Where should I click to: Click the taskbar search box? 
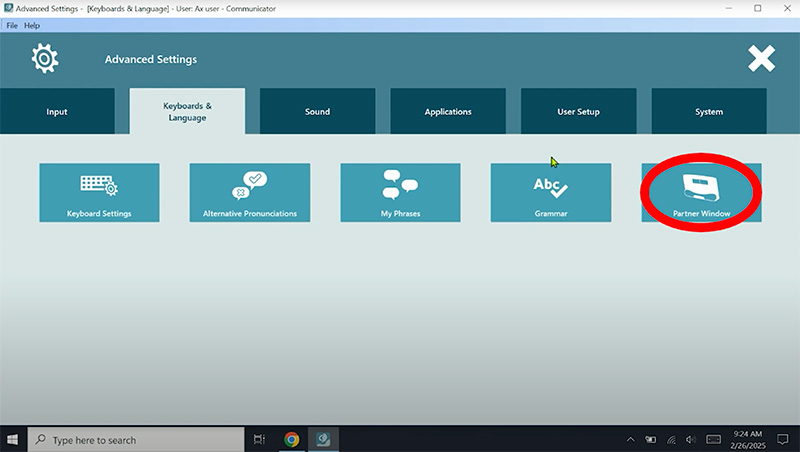click(x=135, y=439)
